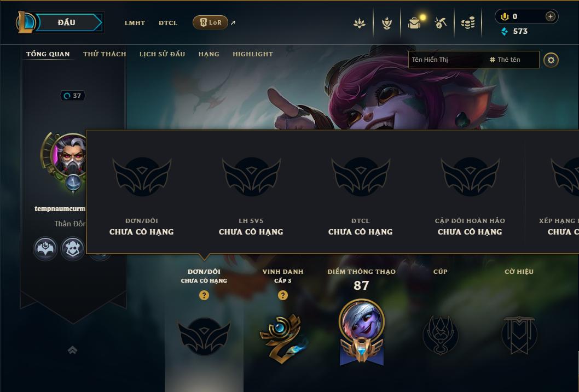579x392 pixels.
Task: Open the Lịch Sử Đấu tab
Action: pyautogui.click(x=162, y=54)
